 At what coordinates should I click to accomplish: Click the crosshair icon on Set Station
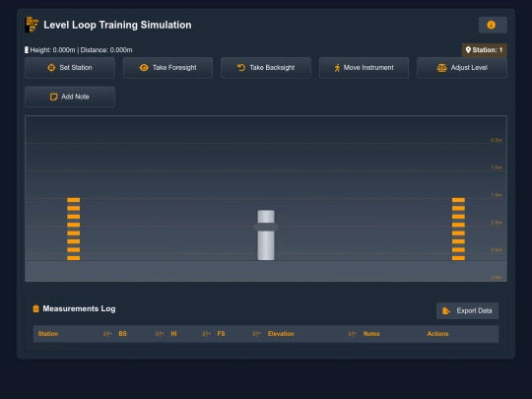pyautogui.click(x=51, y=68)
